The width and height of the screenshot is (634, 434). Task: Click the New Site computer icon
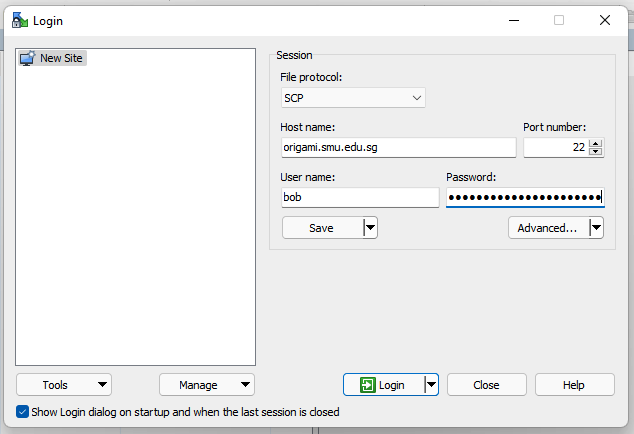coord(27,58)
